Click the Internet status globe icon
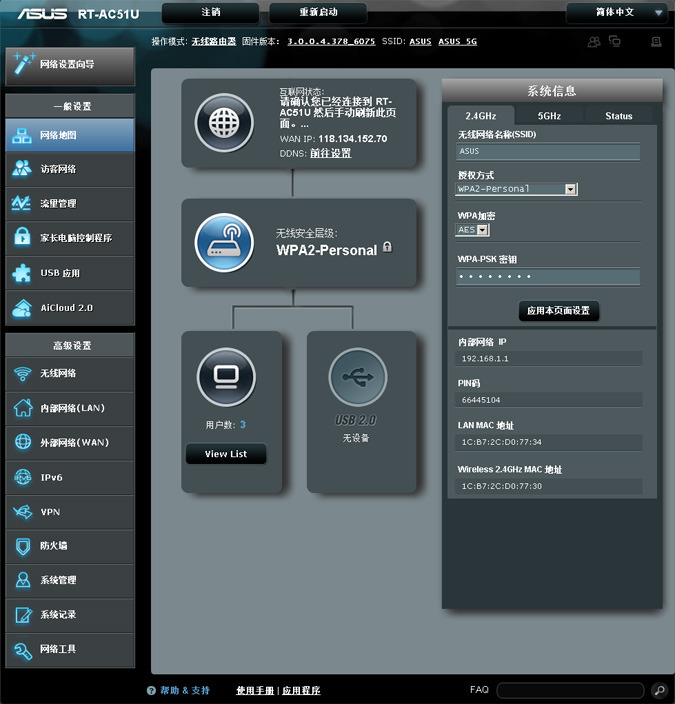675x704 pixels. tap(224, 123)
